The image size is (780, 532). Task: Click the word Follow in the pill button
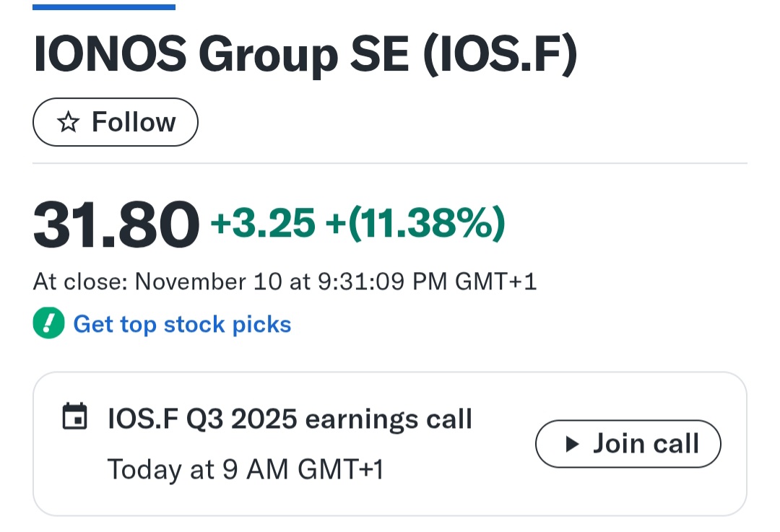pos(134,122)
